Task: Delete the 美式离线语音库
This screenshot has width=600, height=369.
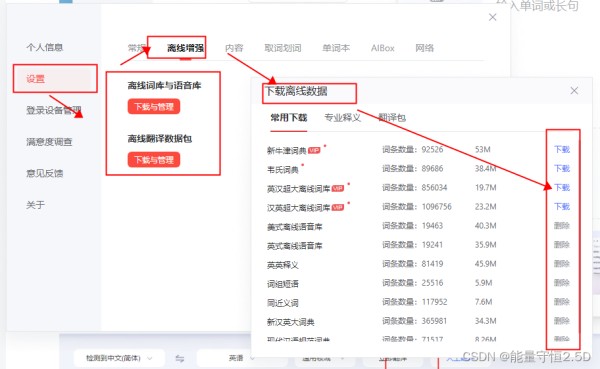Action: 562,225
